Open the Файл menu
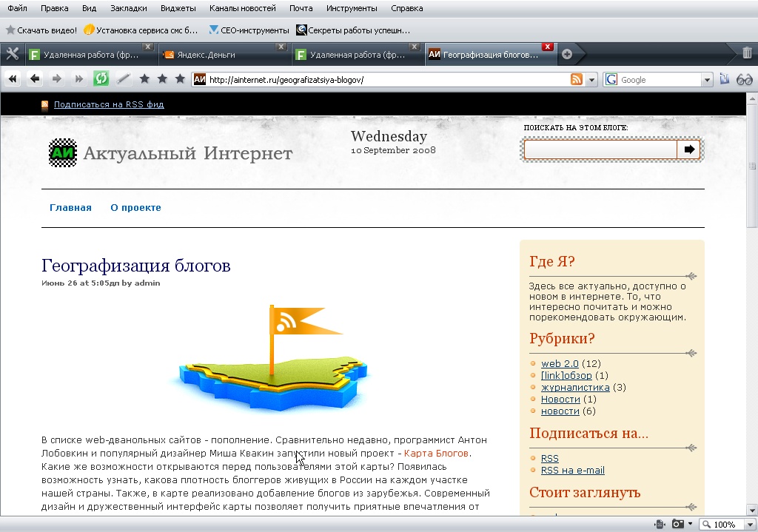 (18, 8)
